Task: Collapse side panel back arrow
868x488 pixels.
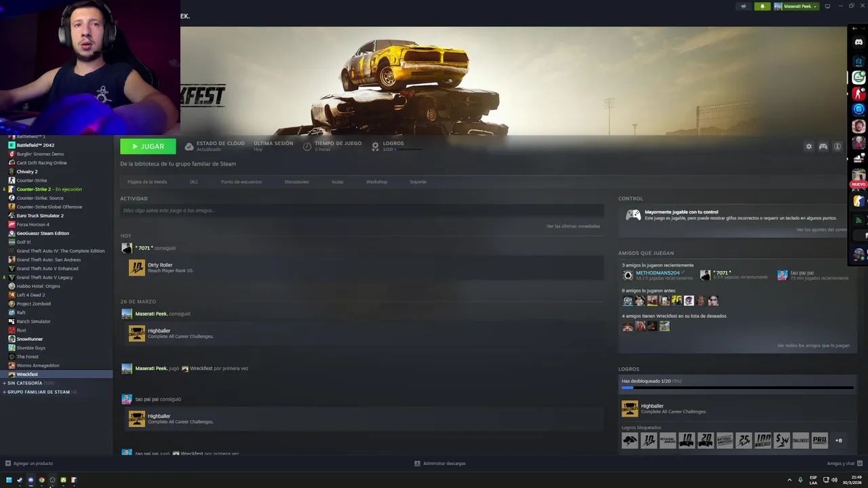Action: click(x=854, y=29)
